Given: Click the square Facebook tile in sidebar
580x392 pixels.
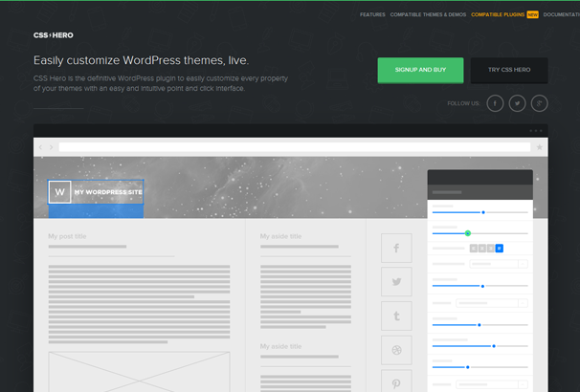Looking at the screenshot, I should [x=396, y=248].
